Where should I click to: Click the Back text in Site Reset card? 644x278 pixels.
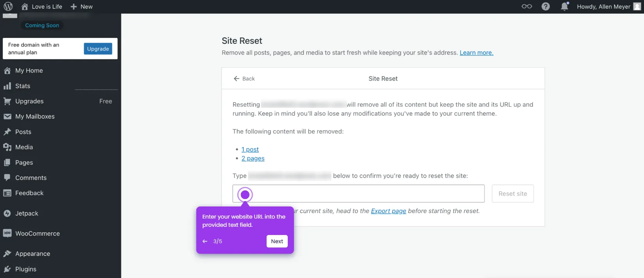248,79
